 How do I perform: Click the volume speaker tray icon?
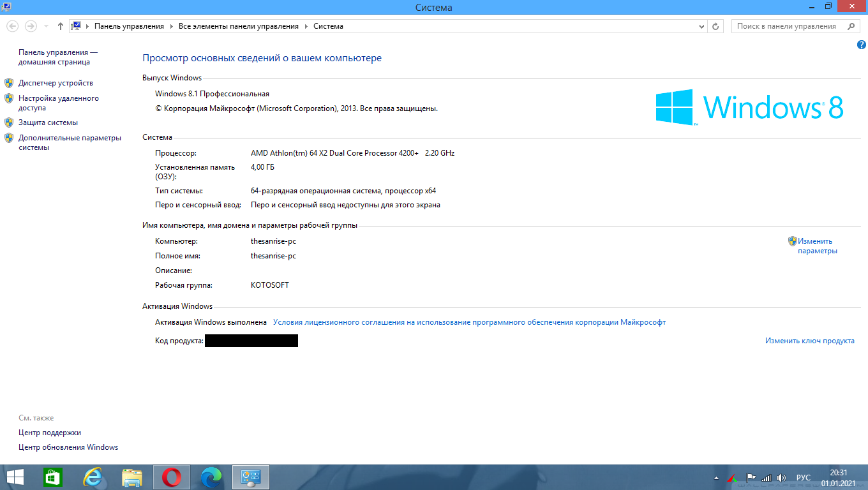pyautogui.click(x=781, y=478)
